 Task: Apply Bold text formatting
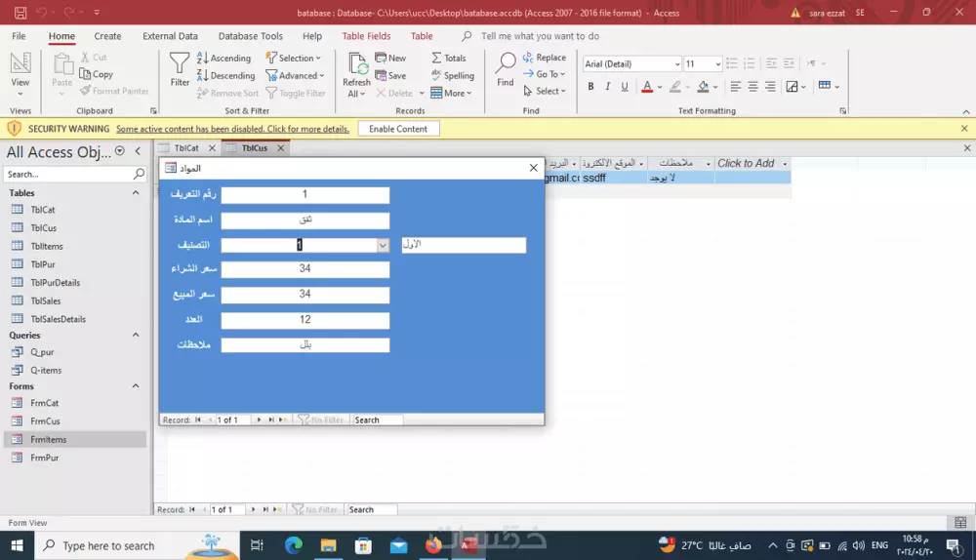590,87
